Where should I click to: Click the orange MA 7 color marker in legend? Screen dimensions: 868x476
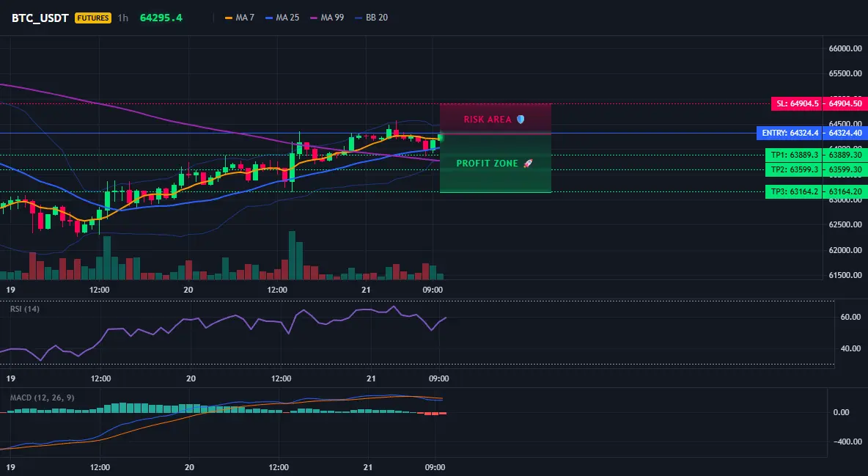[x=229, y=18]
